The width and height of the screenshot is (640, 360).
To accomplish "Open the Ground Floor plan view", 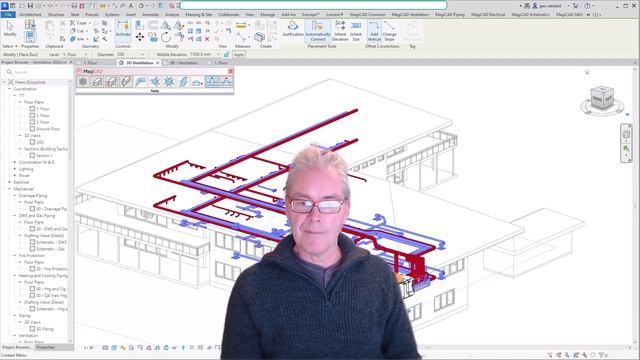I will tap(48, 129).
